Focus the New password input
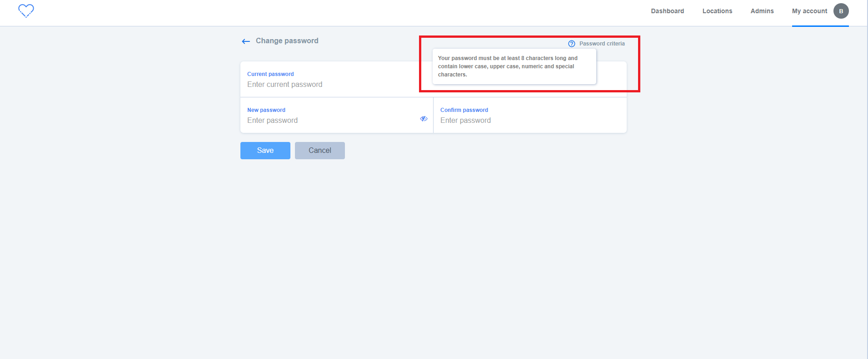This screenshot has width=868, height=359. [337, 115]
